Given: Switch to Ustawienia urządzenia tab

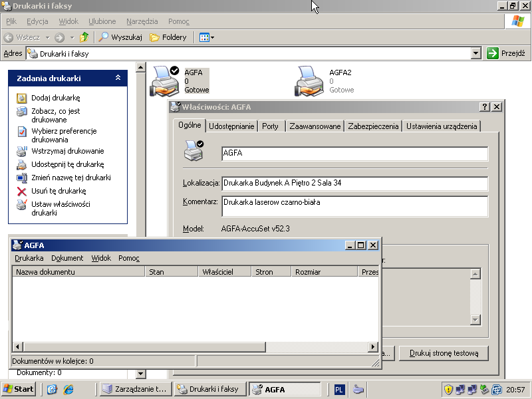Looking at the screenshot, I should [x=442, y=126].
